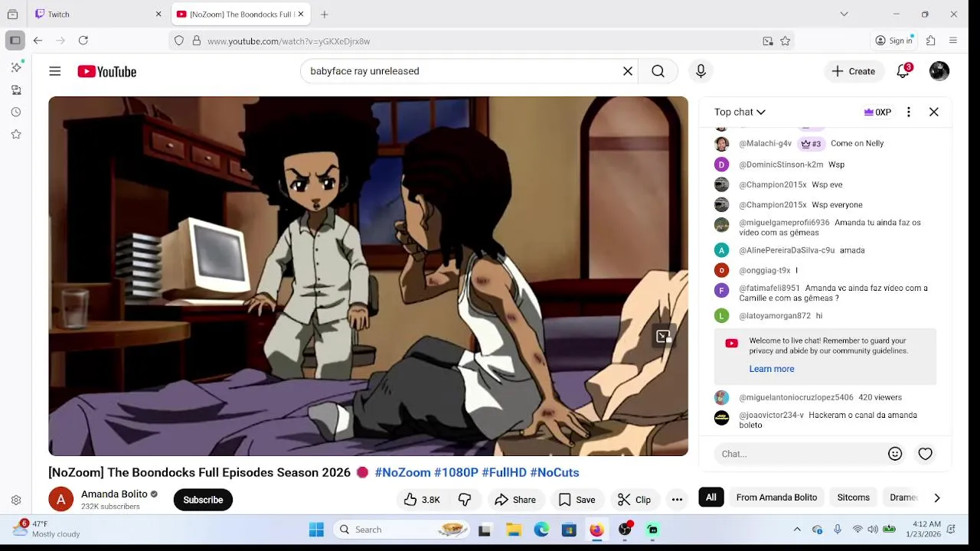The image size is (980, 551).
Task: Run search with magnifier button
Action: click(658, 71)
